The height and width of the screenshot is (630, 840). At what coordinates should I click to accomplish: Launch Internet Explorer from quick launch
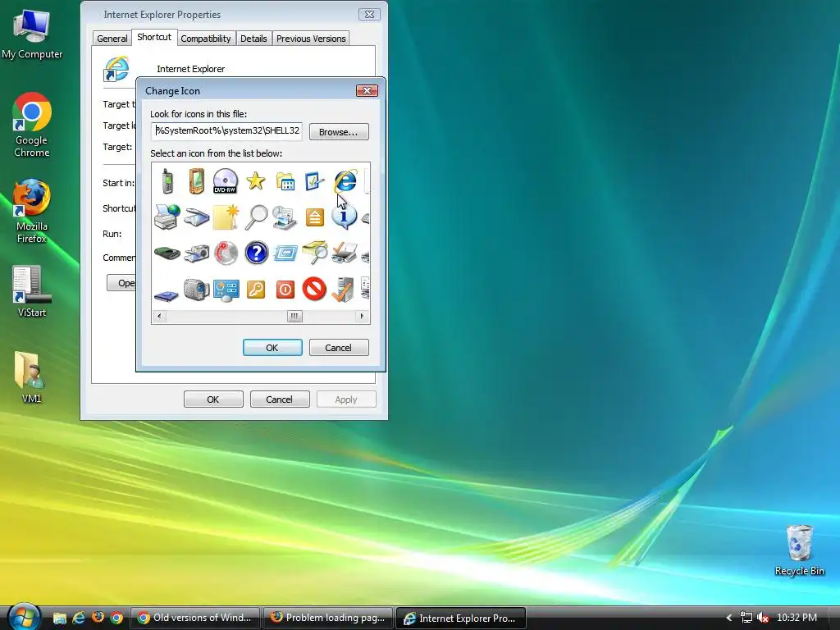pyautogui.click(x=79, y=618)
